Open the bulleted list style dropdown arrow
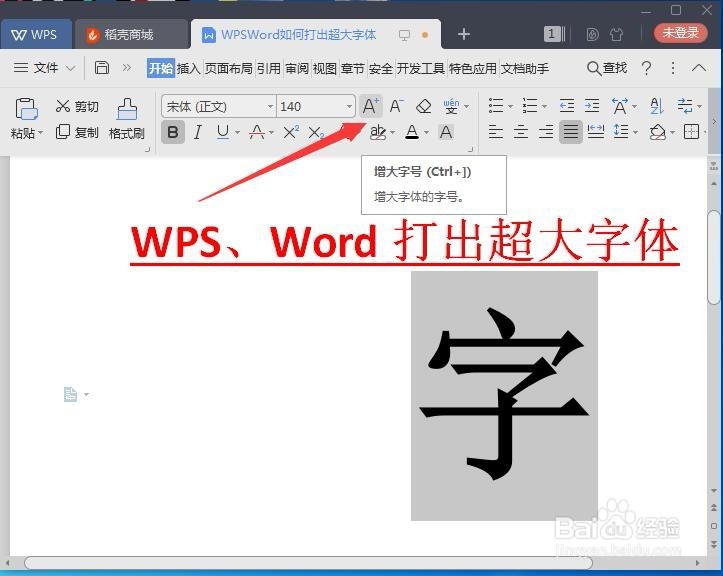Viewport: 723px width, 576px height. [510, 107]
